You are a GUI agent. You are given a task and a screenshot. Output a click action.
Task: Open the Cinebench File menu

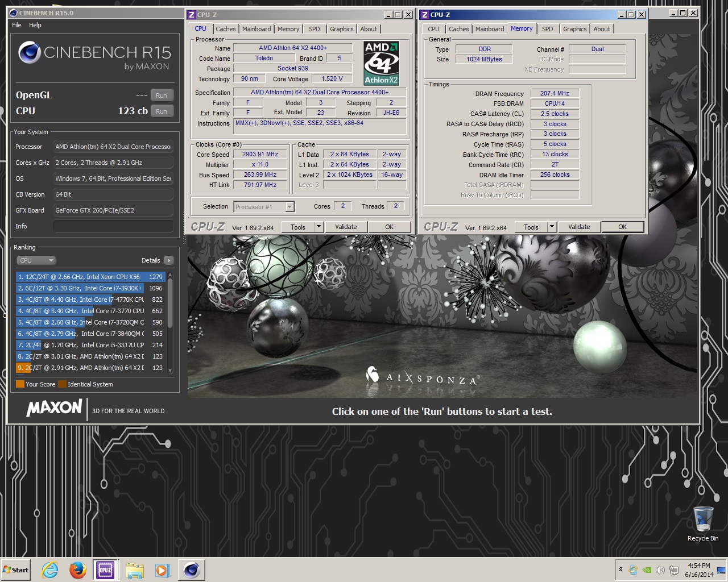tap(16, 25)
